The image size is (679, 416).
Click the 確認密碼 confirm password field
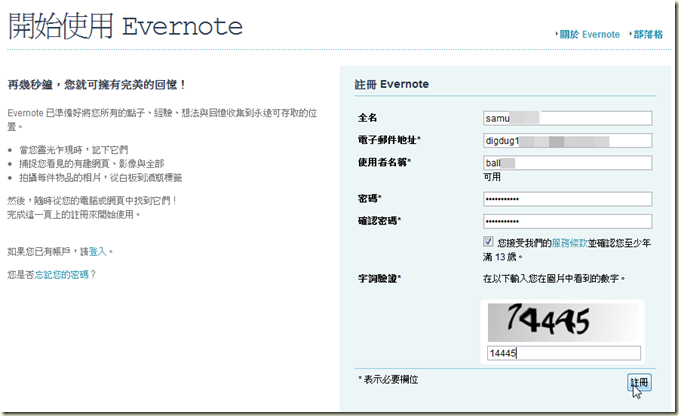click(567, 221)
